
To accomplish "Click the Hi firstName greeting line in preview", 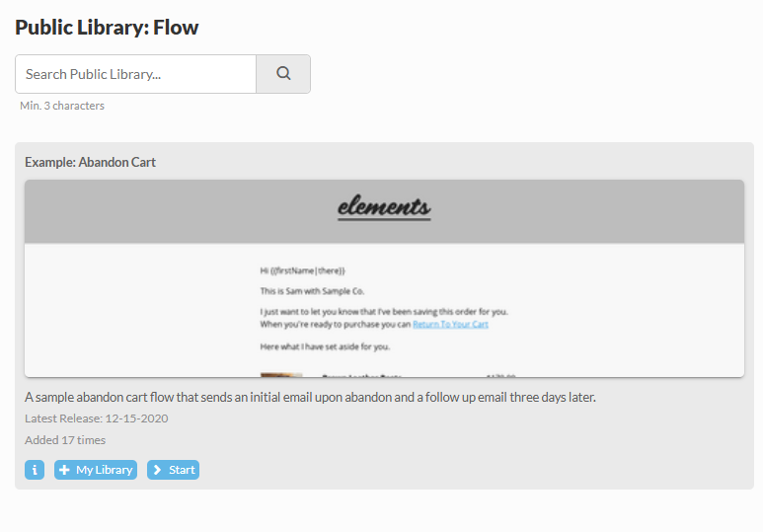I will pyautogui.click(x=303, y=270).
